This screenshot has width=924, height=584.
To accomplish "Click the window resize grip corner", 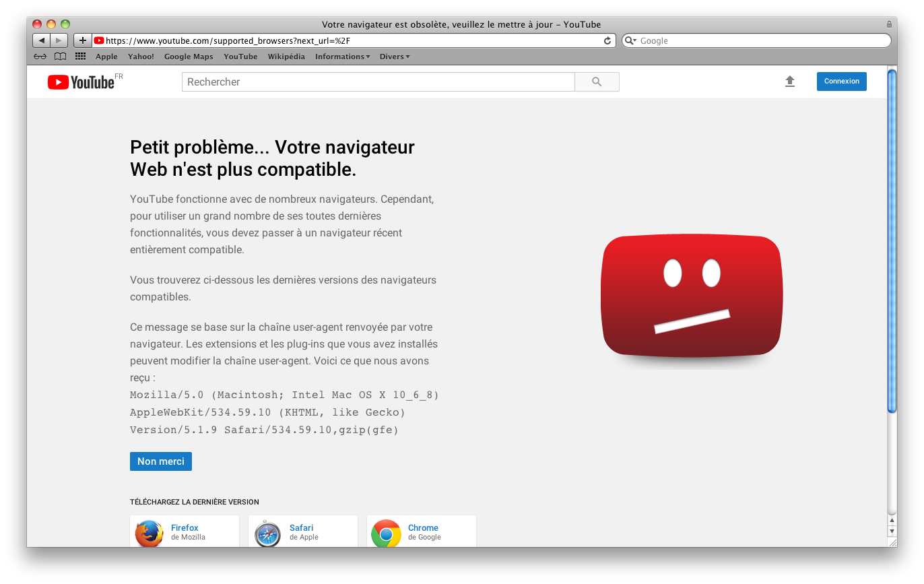I will pyautogui.click(x=892, y=542).
